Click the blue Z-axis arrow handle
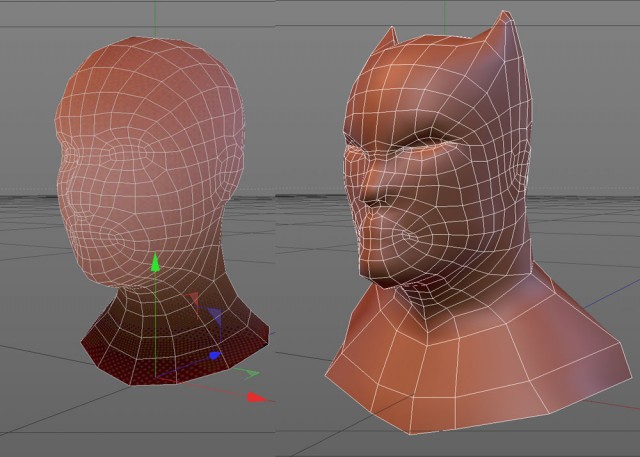 coord(215,356)
